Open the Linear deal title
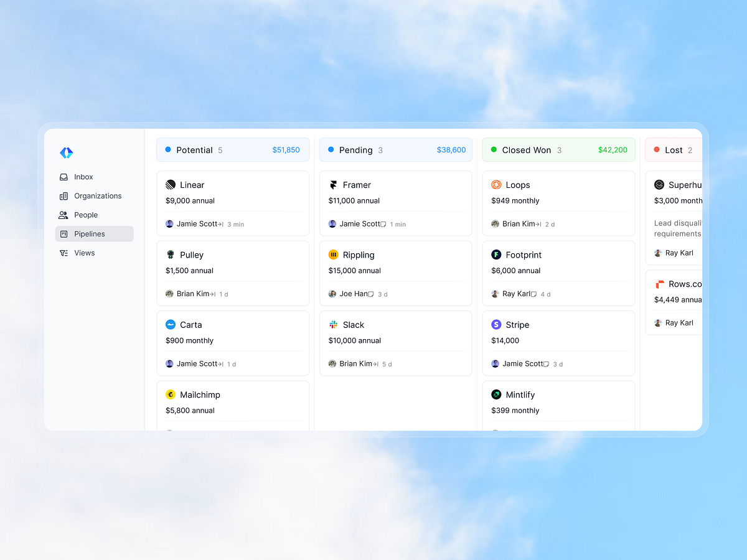Viewport: 747px width, 560px height. pos(192,185)
